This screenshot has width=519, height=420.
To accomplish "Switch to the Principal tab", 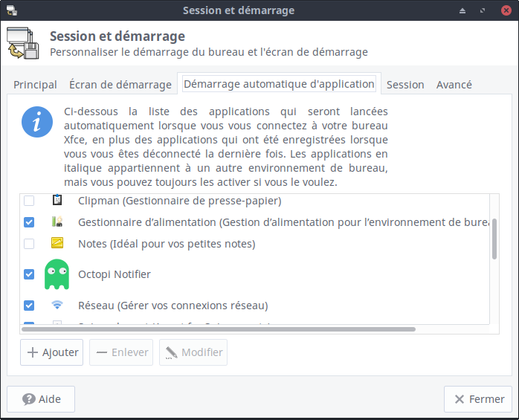I will (35, 85).
